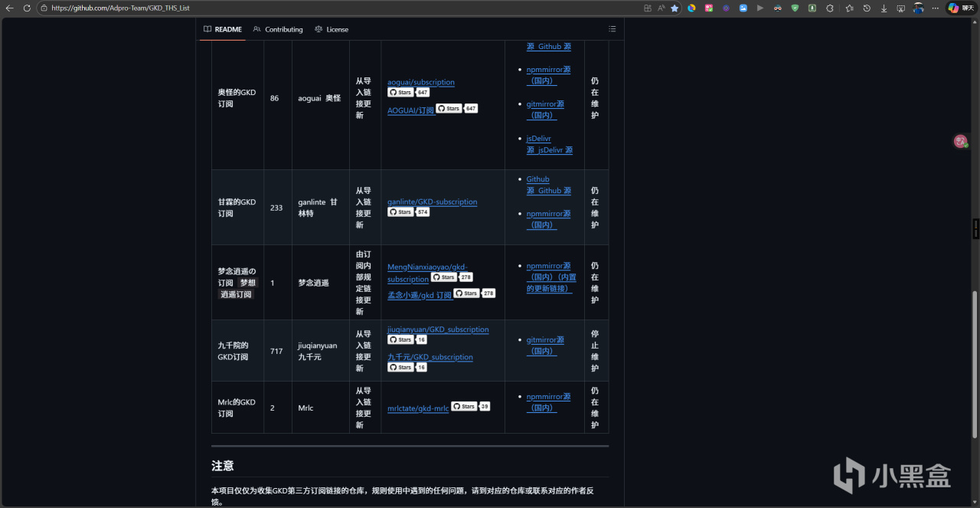This screenshot has height=508, width=980.
Task: Click Stars 647 badge beside AOGUAI/订阅
Action: click(x=457, y=109)
